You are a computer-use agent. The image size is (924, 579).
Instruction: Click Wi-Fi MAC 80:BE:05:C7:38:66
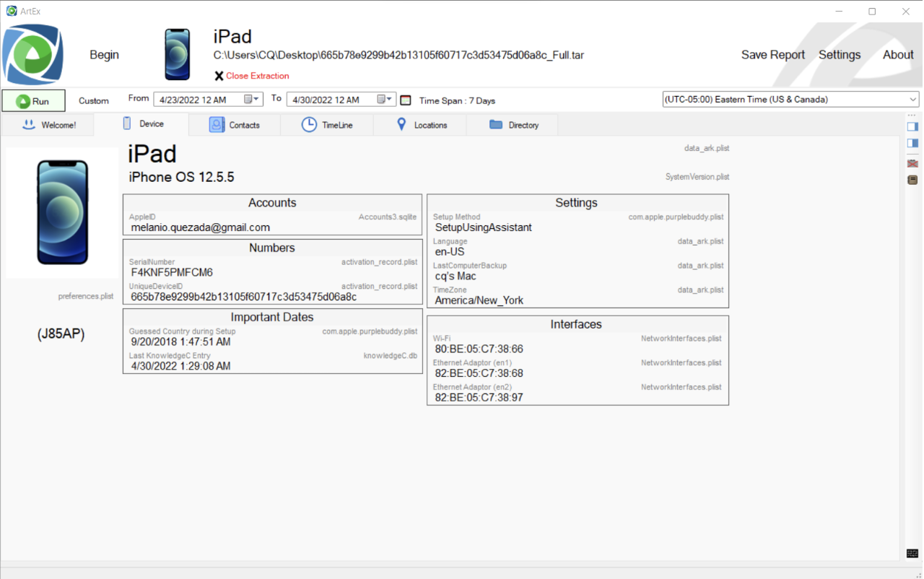pos(479,349)
